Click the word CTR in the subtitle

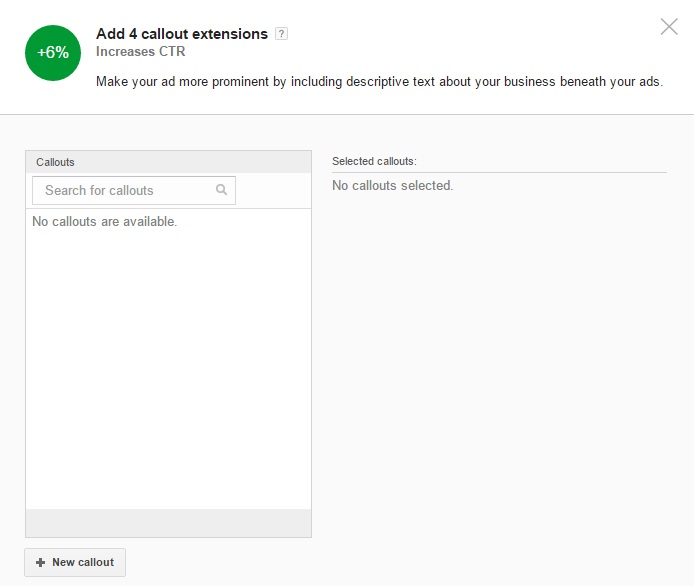(172, 51)
